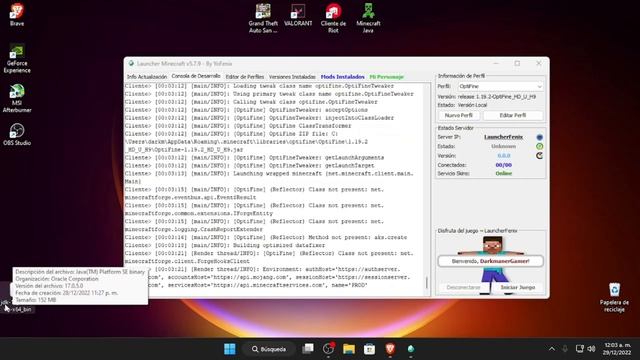Click the Desconectarse button
The width and height of the screenshot is (640, 360).
coord(463,287)
